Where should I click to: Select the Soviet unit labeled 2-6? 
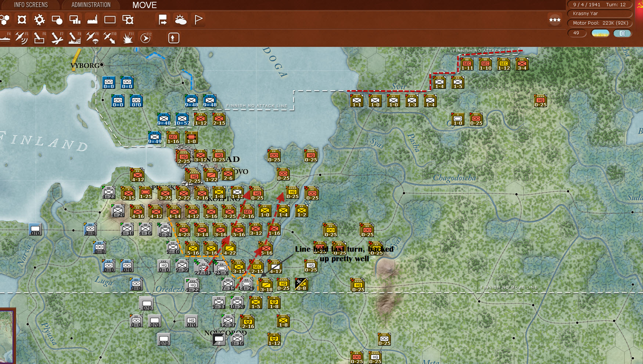click(x=228, y=174)
